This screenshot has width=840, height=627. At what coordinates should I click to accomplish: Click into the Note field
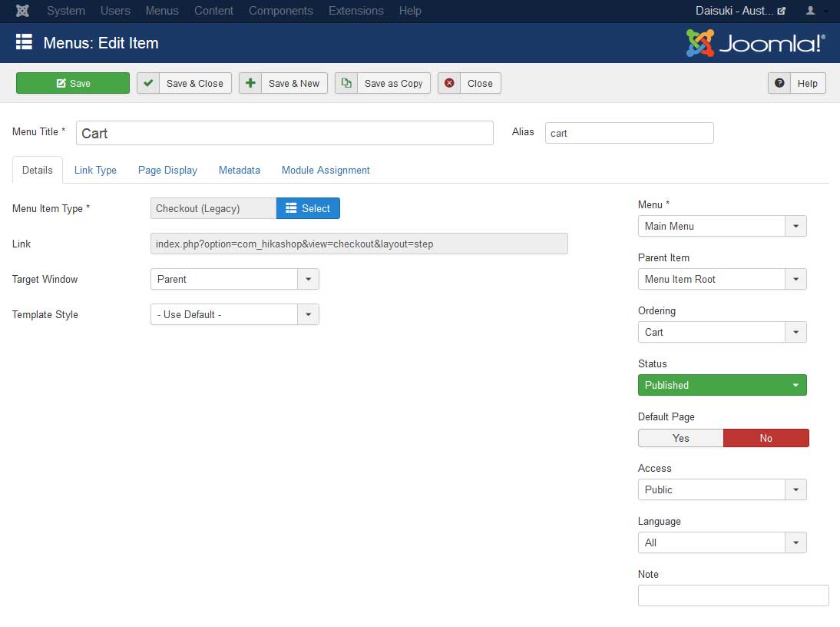tap(733, 595)
